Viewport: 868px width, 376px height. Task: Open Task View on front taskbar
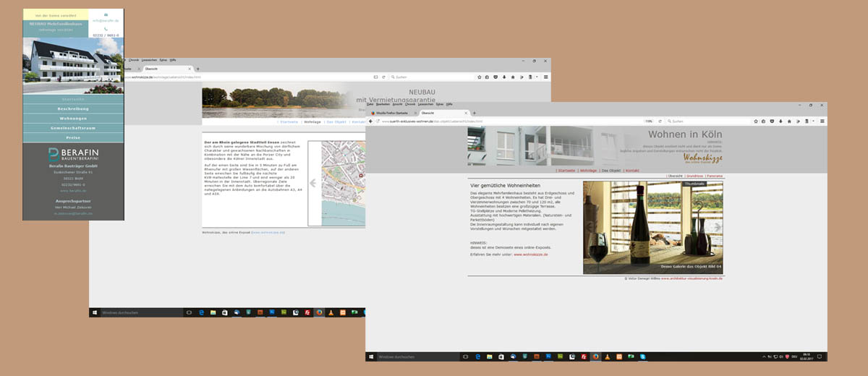click(x=465, y=356)
